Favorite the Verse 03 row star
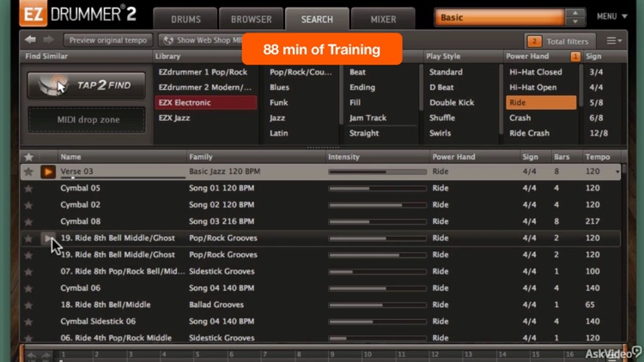The height and width of the screenshot is (362, 644). [28, 172]
